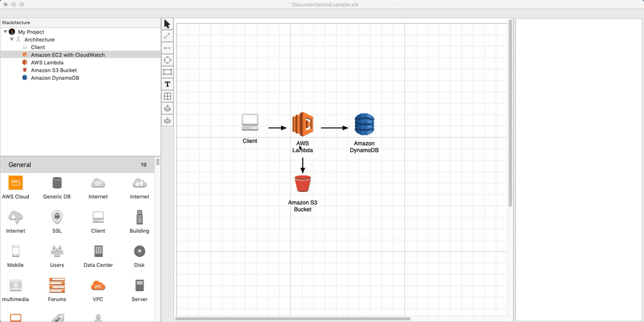Click the Amazon S3 Bucket canvas shape
644x322 pixels.
pyautogui.click(x=303, y=184)
